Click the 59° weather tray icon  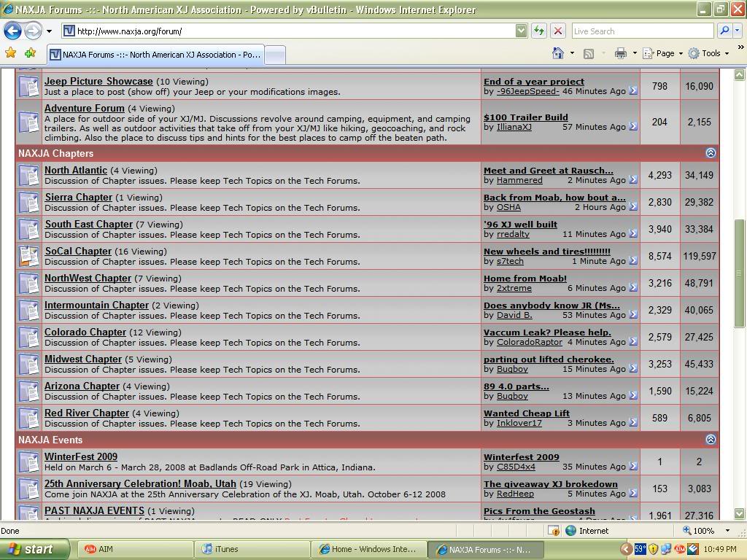(640, 549)
